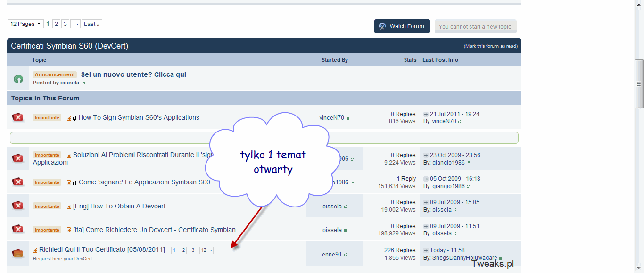Open page 1 of Richiedi Qui topic
The height and width of the screenshot is (273, 644).
[174, 250]
